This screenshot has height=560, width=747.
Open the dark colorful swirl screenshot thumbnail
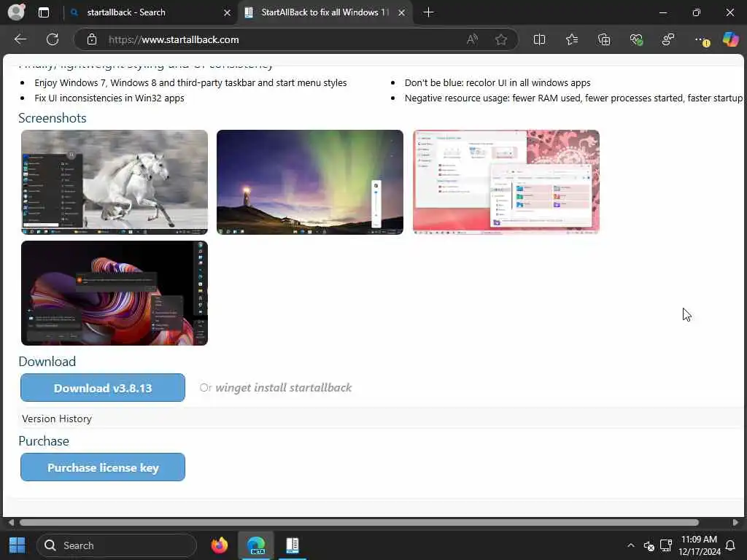tap(115, 293)
